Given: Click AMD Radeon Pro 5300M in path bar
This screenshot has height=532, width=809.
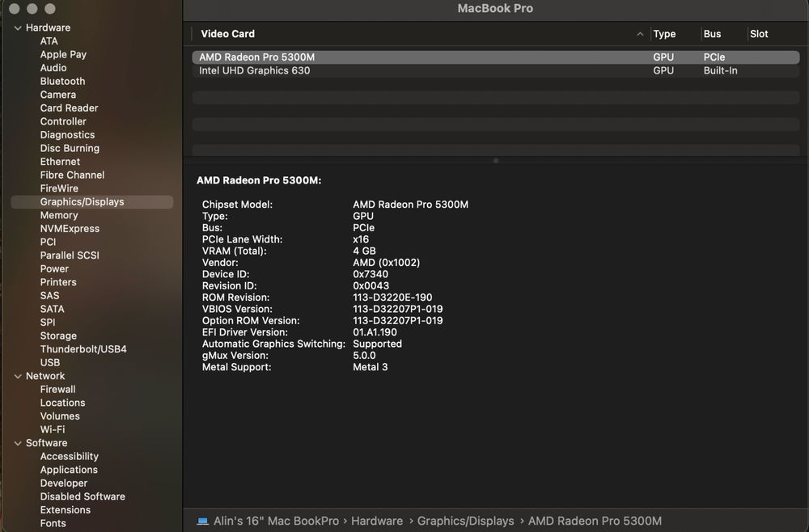Looking at the screenshot, I should click(x=595, y=521).
